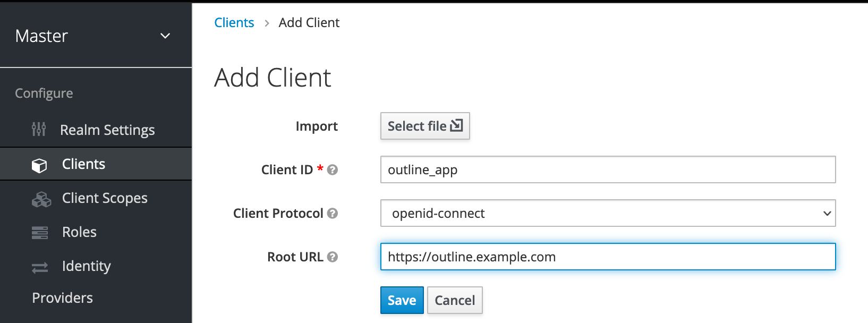Open the Client Protocol openid-connect dropdown
Viewport: 868px width, 323px height.
tap(608, 213)
